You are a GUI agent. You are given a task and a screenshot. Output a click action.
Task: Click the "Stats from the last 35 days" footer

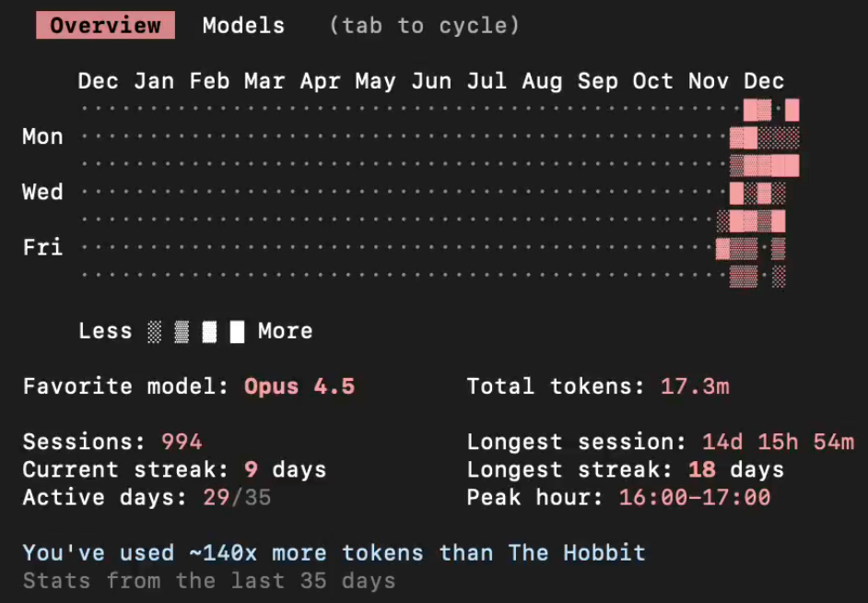pyautogui.click(x=209, y=581)
